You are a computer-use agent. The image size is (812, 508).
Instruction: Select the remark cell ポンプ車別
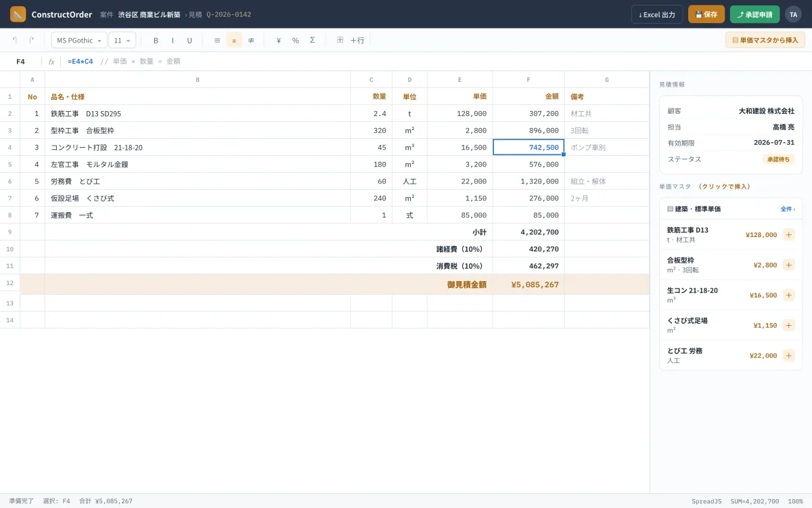click(607, 147)
